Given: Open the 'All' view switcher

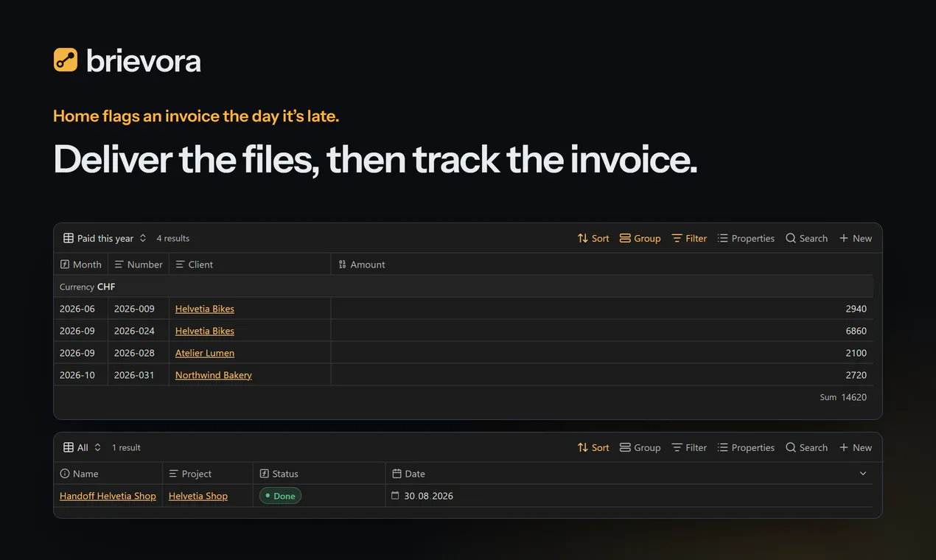Looking at the screenshot, I should coord(83,448).
